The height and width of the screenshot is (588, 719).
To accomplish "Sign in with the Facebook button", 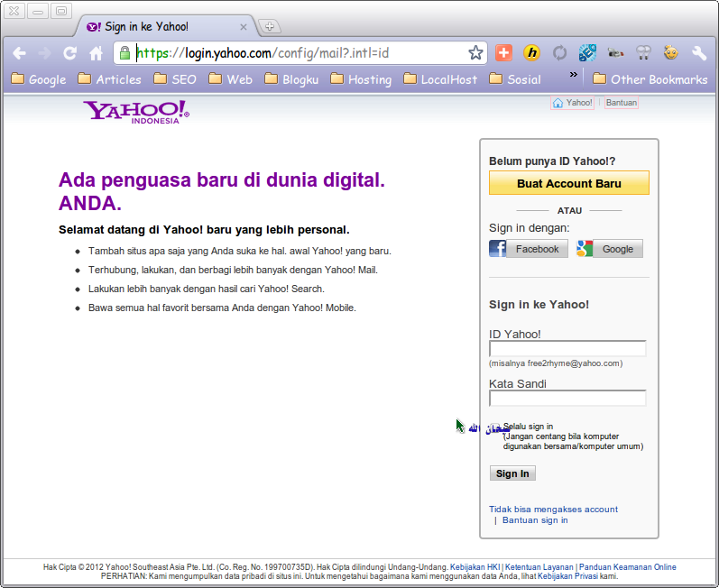I will point(529,249).
